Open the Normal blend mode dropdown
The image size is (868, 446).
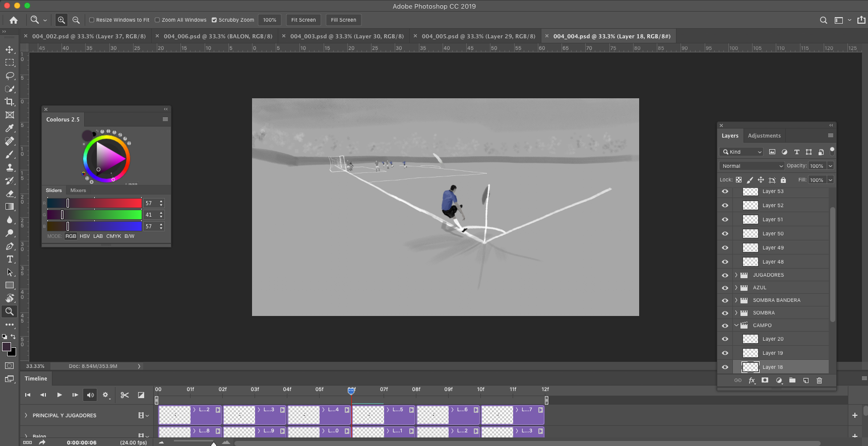[x=752, y=166]
